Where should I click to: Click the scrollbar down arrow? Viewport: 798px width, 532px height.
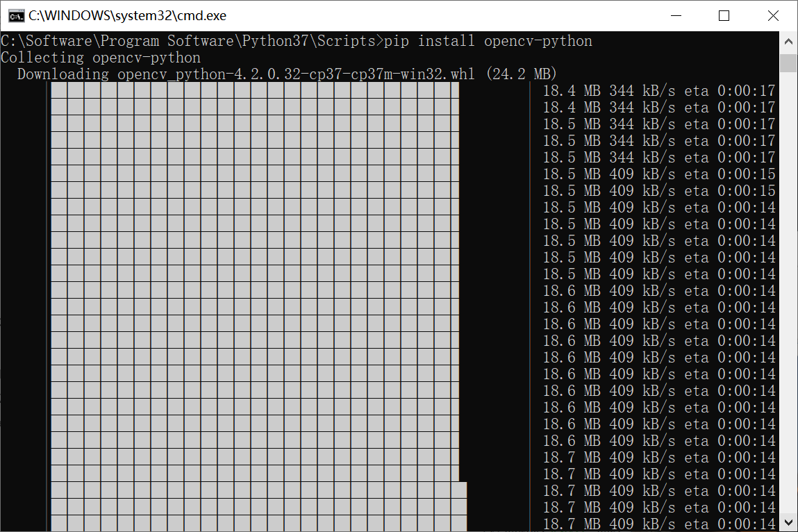(788, 522)
